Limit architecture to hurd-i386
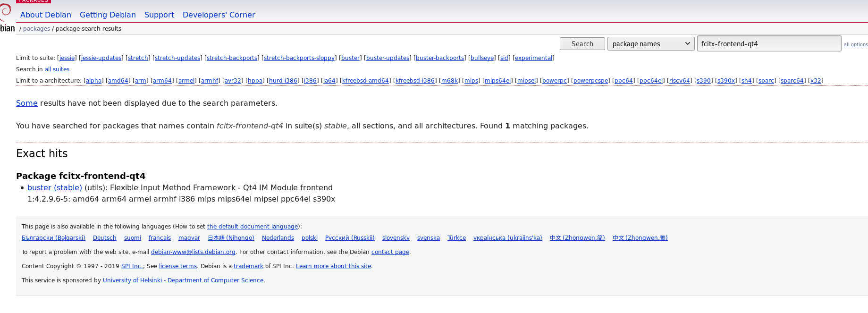Viewport: 868px width, 313px height. 283,81
